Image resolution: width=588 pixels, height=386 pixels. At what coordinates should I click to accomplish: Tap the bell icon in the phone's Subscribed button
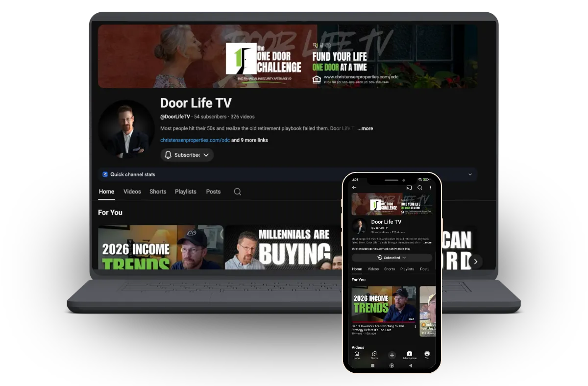point(380,258)
